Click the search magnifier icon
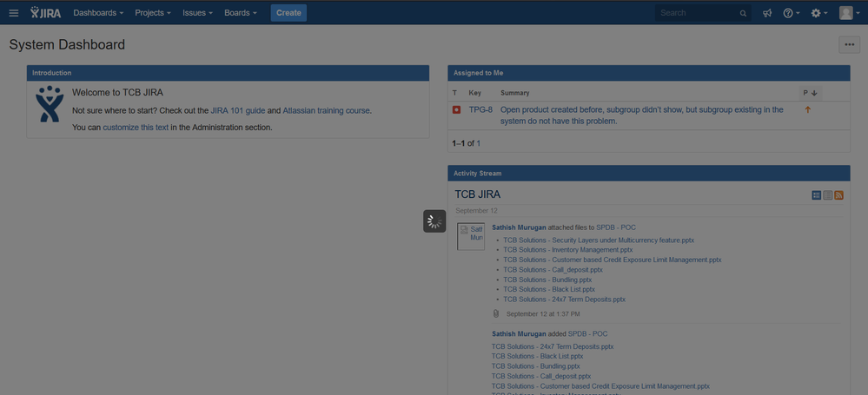868x395 pixels. point(743,13)
